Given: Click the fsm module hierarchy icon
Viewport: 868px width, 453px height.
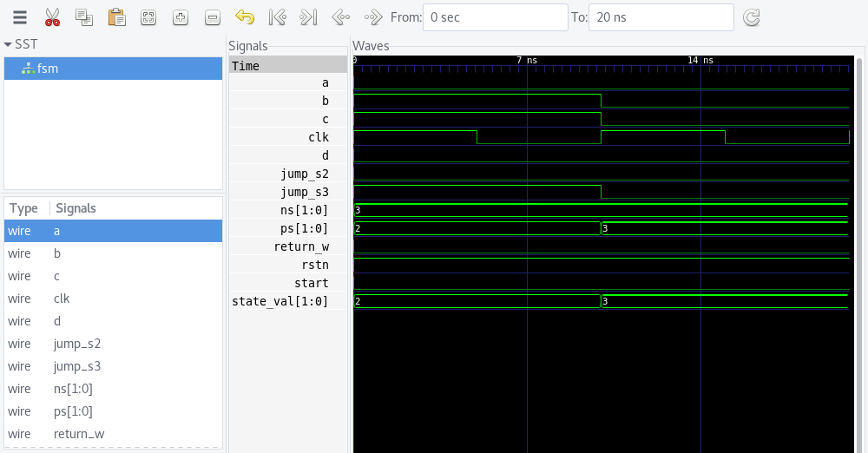Looking at the screenshot, I should (28, 68).
